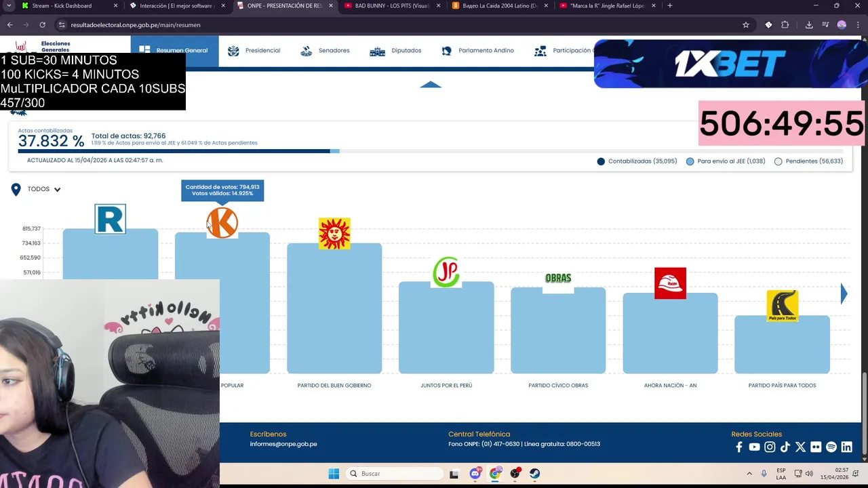
Task: Open the Instagram social link
Action: point(770,447)
